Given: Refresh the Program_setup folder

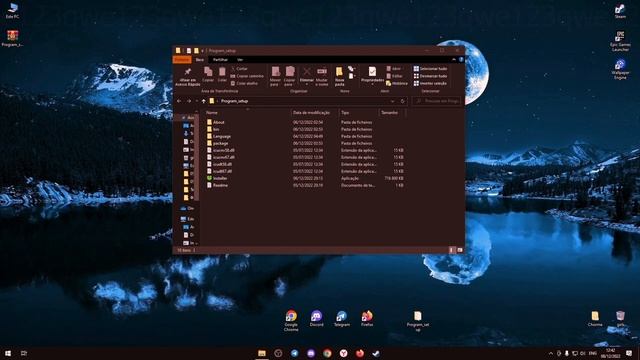Looking at the screenshot, I should [x=402, y=101].
